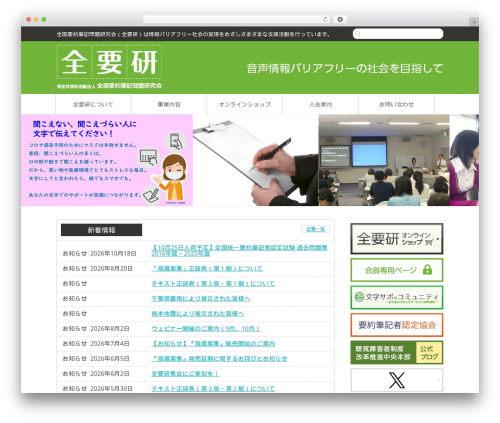The width and height of the screenshot is (500, 423).
Task: Open the 10月25日入荷予定 past exam collection link
Action: (x=239, y=251)
